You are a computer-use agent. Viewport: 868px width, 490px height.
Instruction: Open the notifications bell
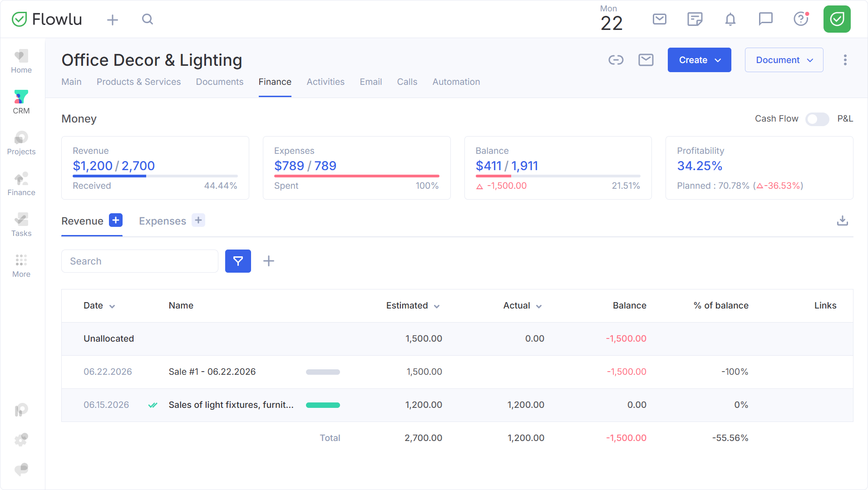click(730, 20)
